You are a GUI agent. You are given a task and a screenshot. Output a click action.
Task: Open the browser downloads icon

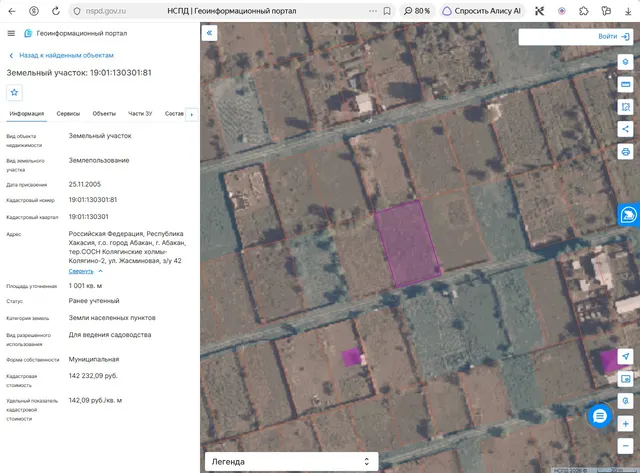pyautogui.click(x=628, y=11)
